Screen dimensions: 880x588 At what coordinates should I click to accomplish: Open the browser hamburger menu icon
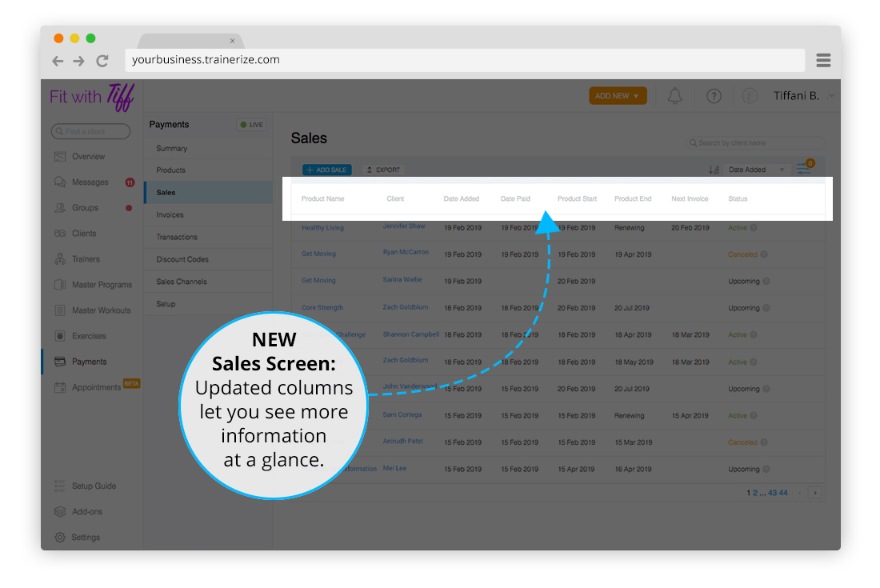point(823,61)
